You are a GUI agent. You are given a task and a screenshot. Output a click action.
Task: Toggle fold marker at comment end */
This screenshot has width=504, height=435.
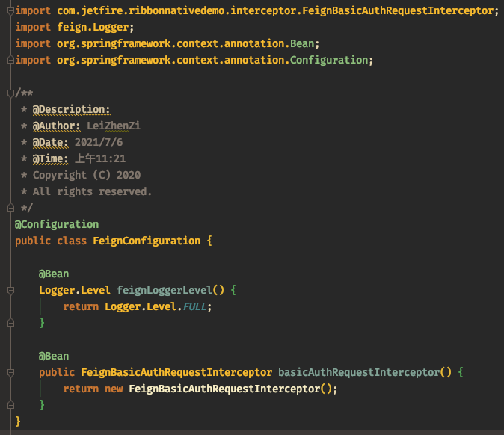point(10,209)
